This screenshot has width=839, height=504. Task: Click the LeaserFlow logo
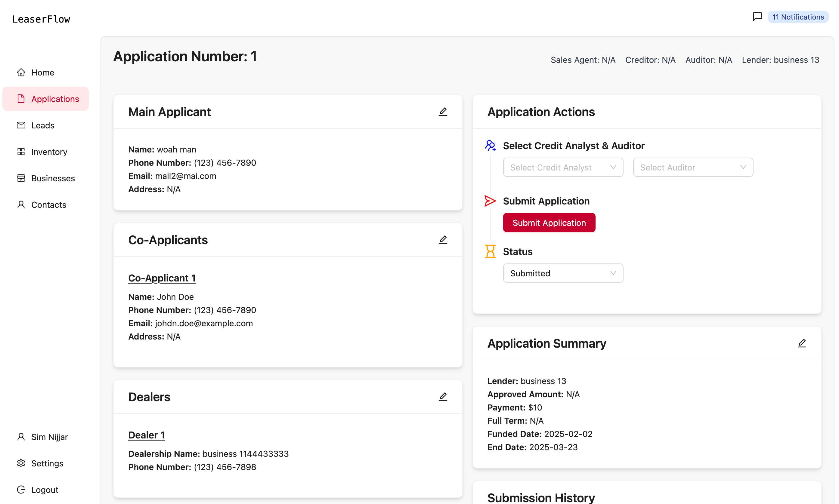click(41, 19)
